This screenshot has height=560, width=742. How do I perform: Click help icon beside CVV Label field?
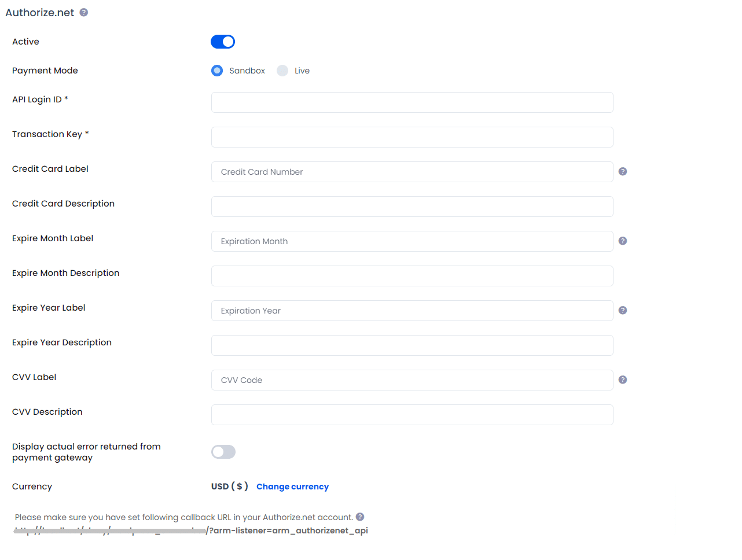[x=623, y=380]
